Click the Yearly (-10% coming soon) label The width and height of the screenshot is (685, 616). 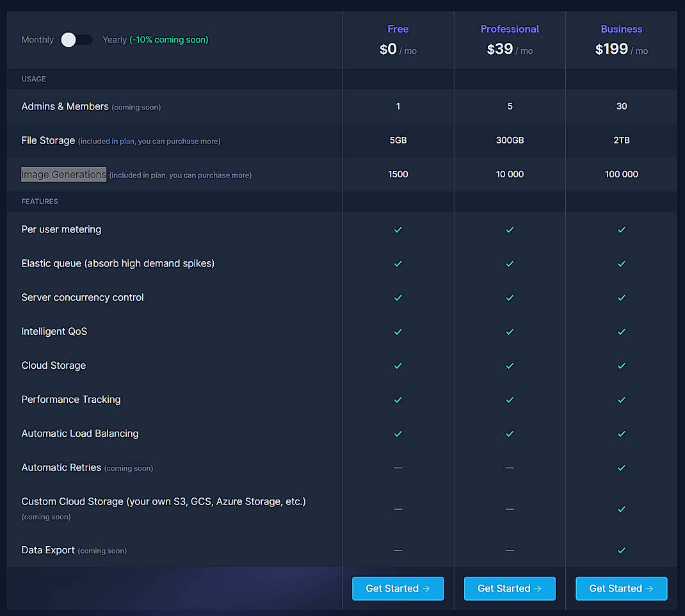point(155,40)
